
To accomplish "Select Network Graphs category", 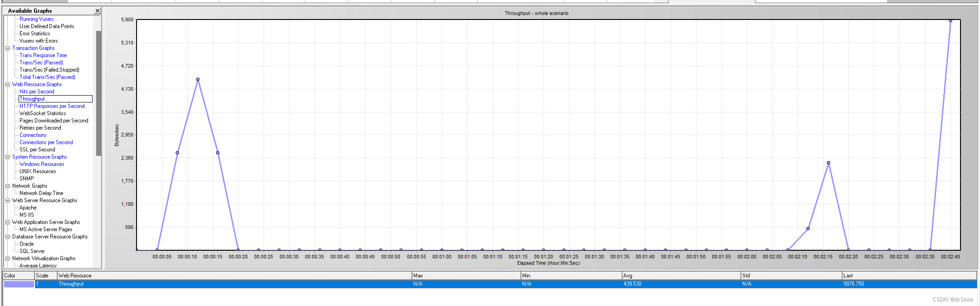I will [x=29, y=186].
